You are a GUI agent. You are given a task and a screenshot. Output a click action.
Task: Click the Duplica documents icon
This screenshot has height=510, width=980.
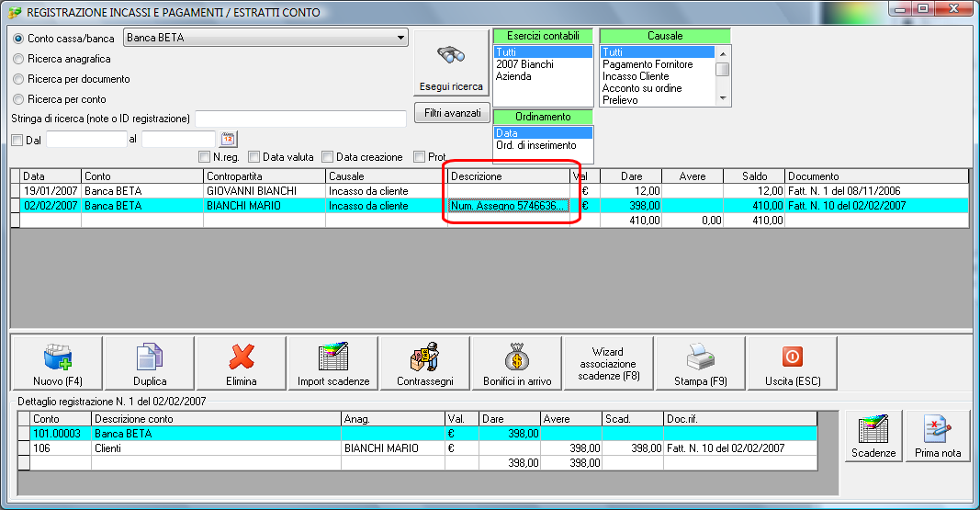coord(150,357)
